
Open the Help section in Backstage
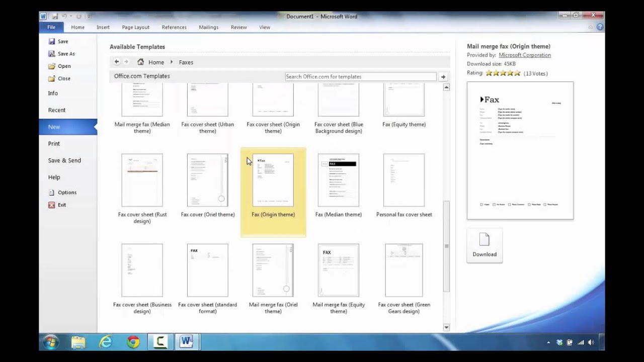coord(54,177)
